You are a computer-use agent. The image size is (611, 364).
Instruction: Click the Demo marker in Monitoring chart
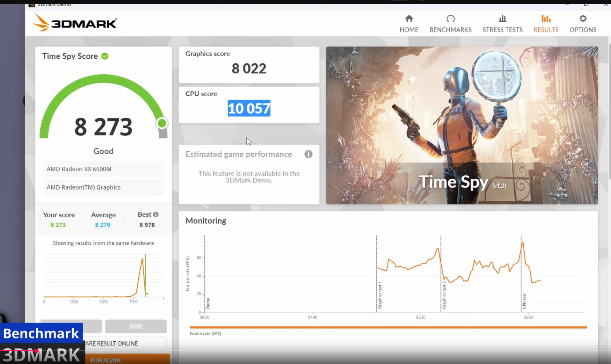[x=208, y=303]
